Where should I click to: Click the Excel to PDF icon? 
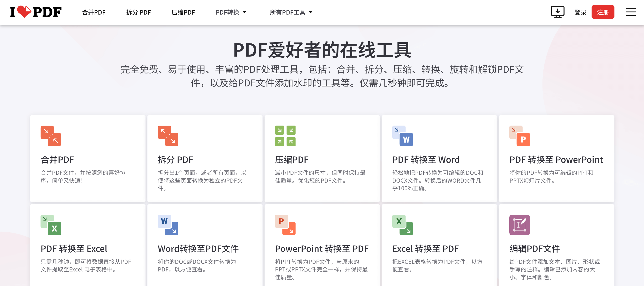pyautogui.click(x=403, y=225)
